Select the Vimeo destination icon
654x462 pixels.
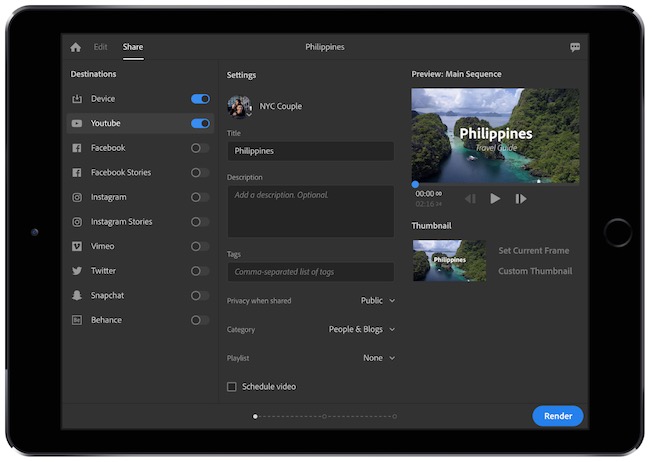tap(77, 246)
